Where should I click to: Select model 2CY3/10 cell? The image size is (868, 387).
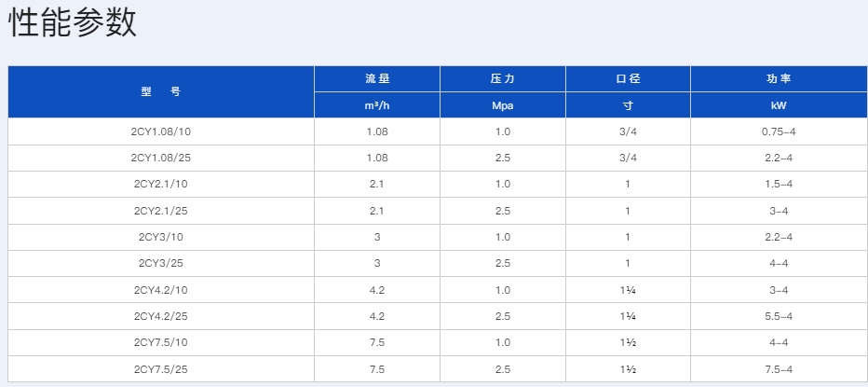tap(161, 237)
